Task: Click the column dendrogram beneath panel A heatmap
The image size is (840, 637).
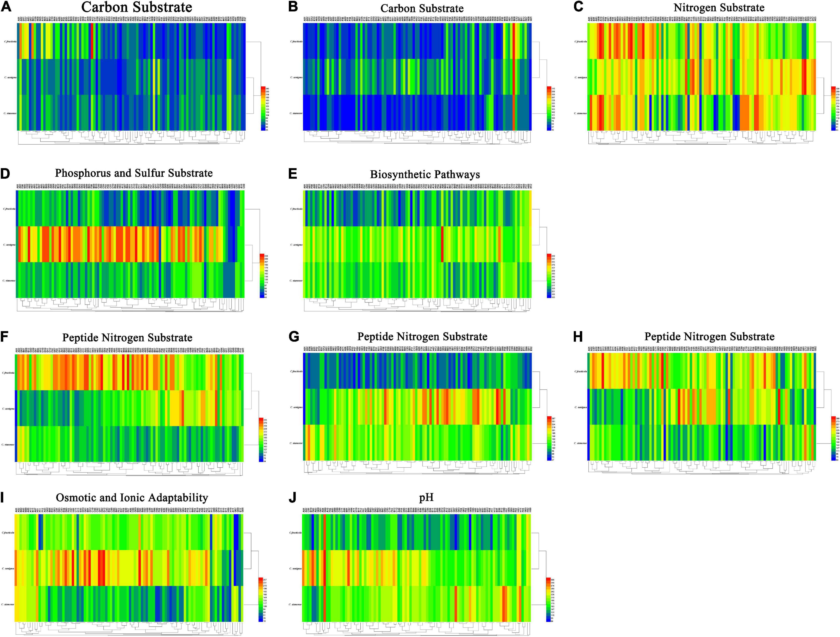Action: 131,138
